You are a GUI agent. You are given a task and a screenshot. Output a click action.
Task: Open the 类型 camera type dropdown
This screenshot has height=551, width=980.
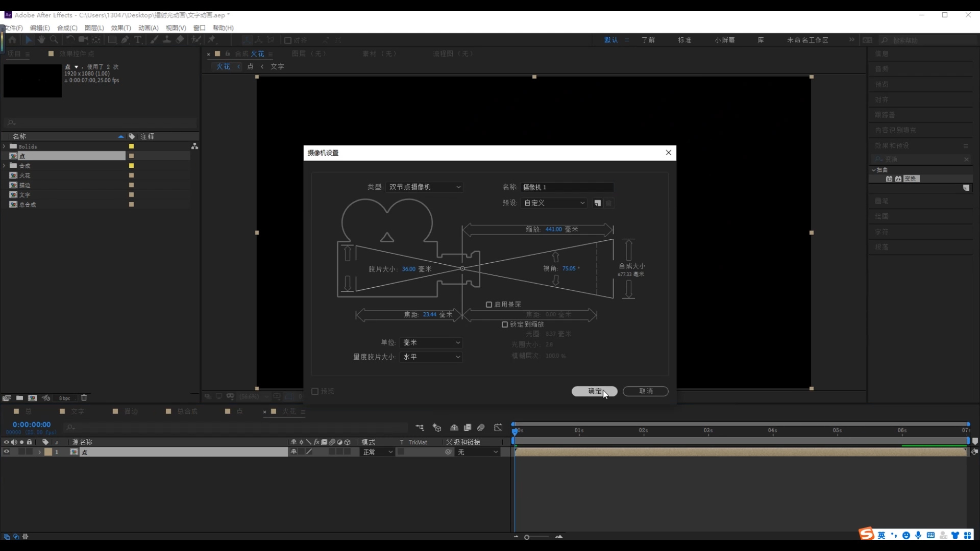(x=424, y=187)
